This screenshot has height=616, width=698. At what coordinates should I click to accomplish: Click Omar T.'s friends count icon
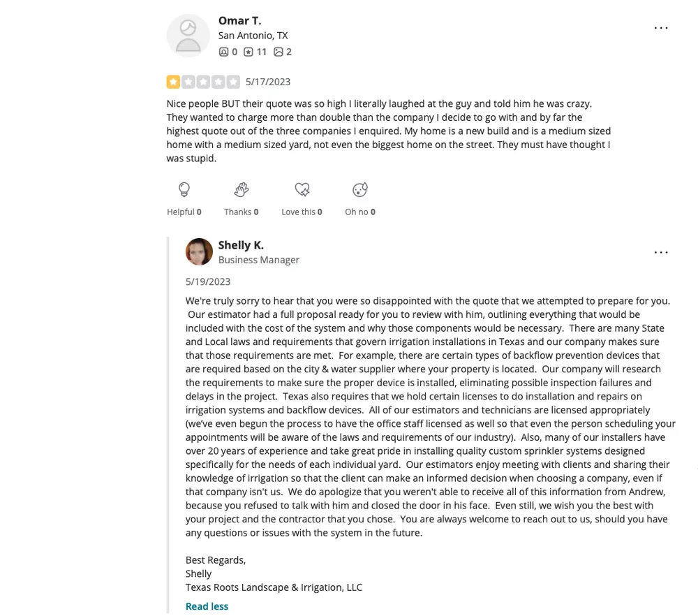pos(223,52)
